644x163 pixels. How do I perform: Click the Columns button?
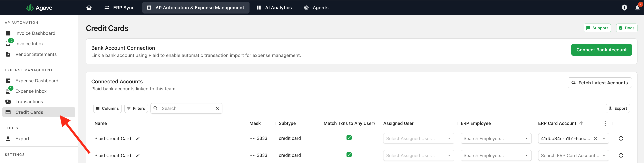[x=107, y=108]
